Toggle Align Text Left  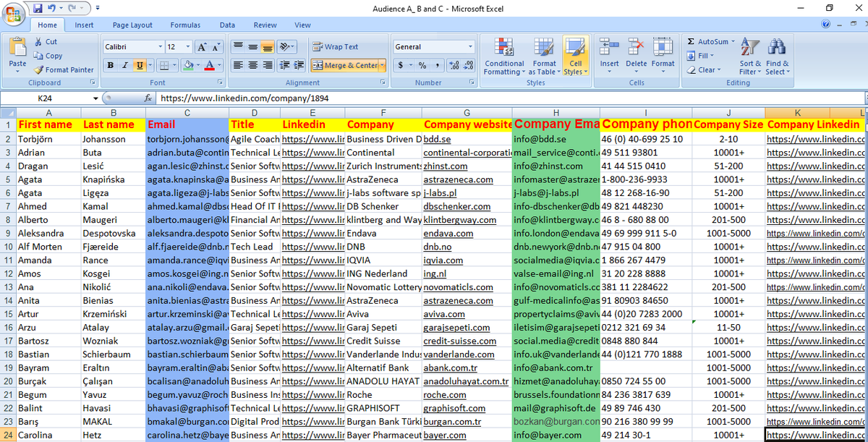pyautogui.click(x=238, y=65)
